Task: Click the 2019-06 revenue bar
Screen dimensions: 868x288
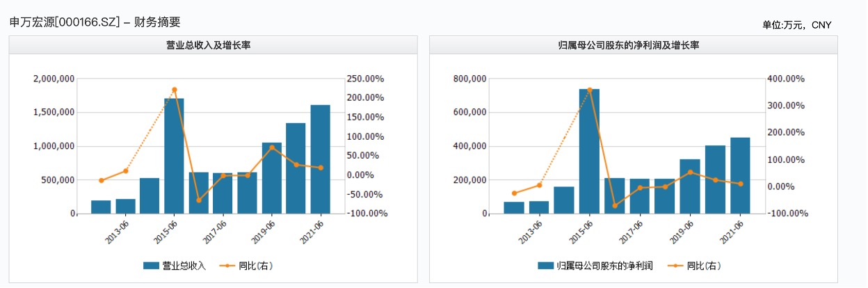Action: (271, 178)
